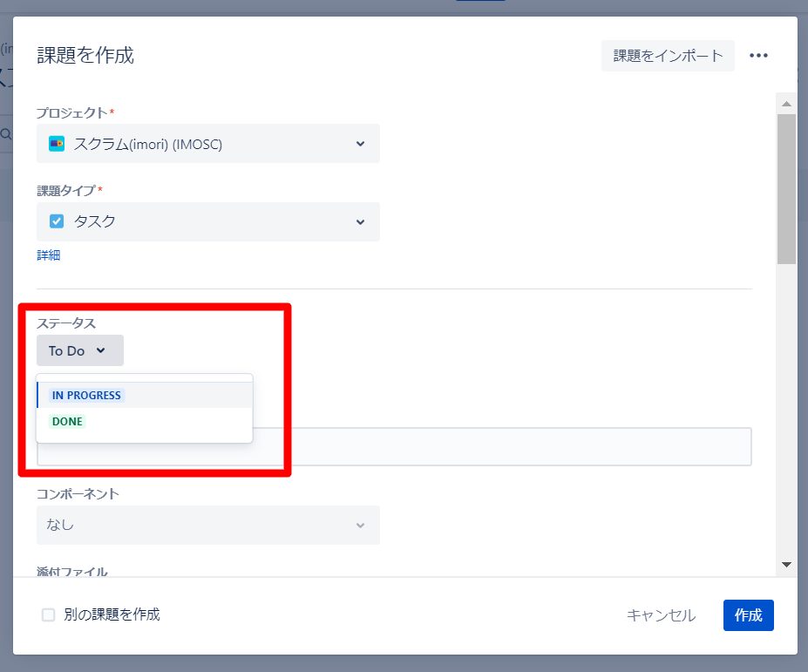The height and width of the screenshot is (672, 808).
Task: Enable the 別の課題を作成 checkbox
Action: click(x=49, y=614)
